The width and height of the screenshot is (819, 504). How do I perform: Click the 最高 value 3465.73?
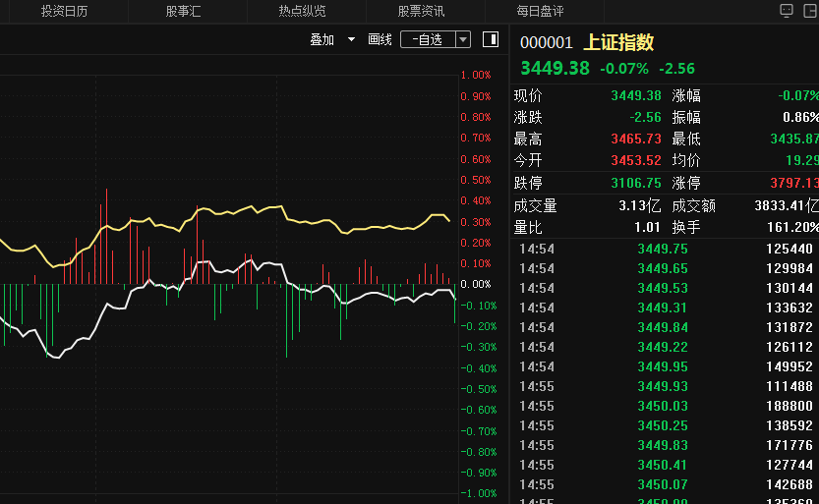(x=636, y=139)
